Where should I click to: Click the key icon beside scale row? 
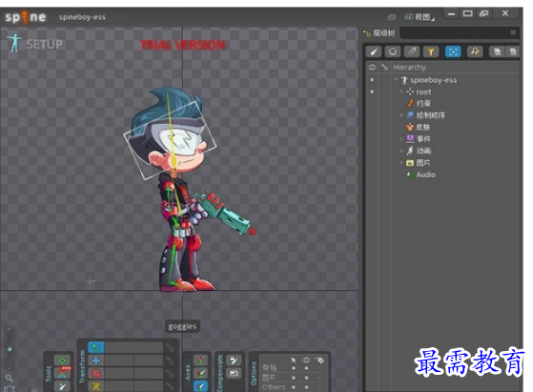point(170,373)
